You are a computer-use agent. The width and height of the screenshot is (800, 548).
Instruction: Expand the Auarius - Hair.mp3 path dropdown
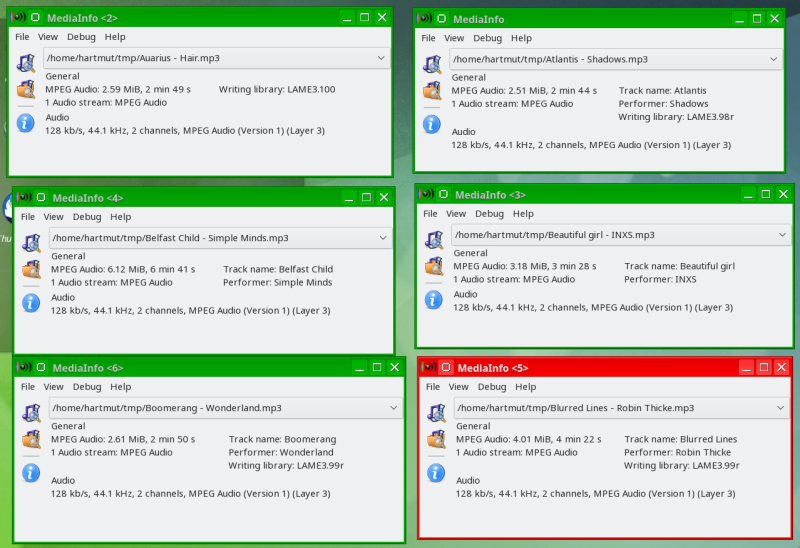tap(381, 58)
